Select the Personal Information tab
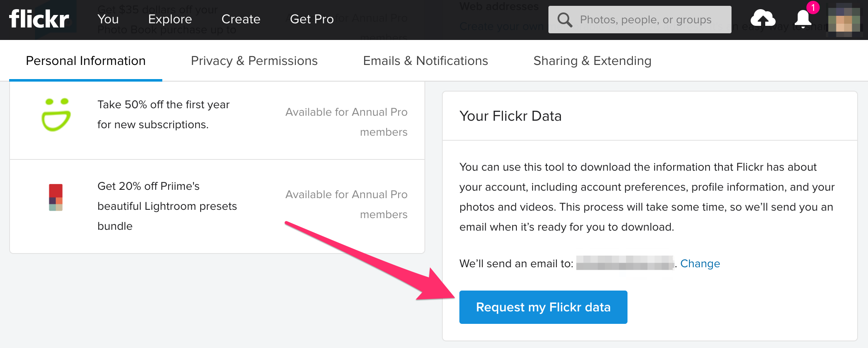Image resolution: width=868 pixels, height=348 pixels. (x=86, y=61)
